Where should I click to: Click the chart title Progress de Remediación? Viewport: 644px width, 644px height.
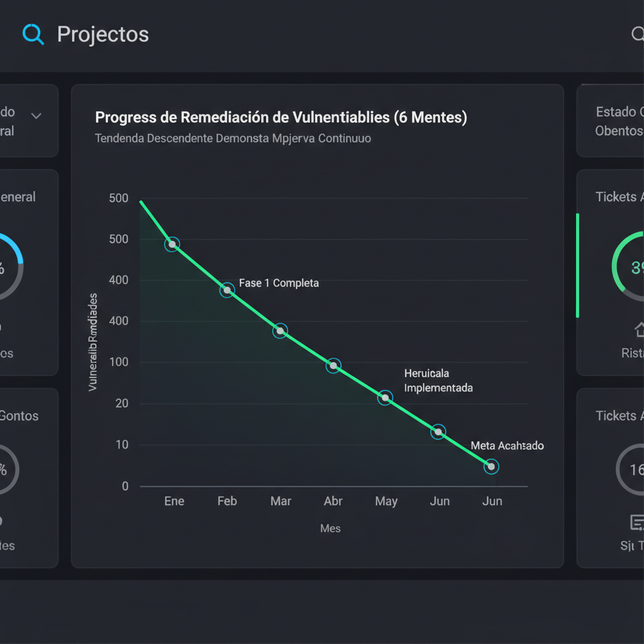(280, 118)
